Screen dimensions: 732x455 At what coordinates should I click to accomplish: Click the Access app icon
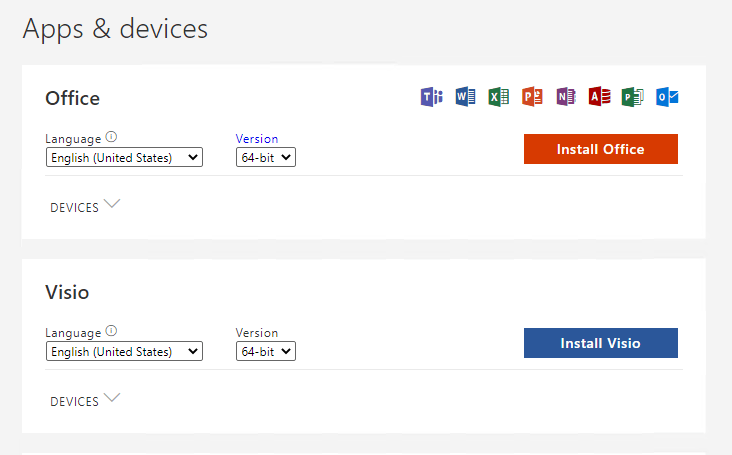(x=599, y=97)
